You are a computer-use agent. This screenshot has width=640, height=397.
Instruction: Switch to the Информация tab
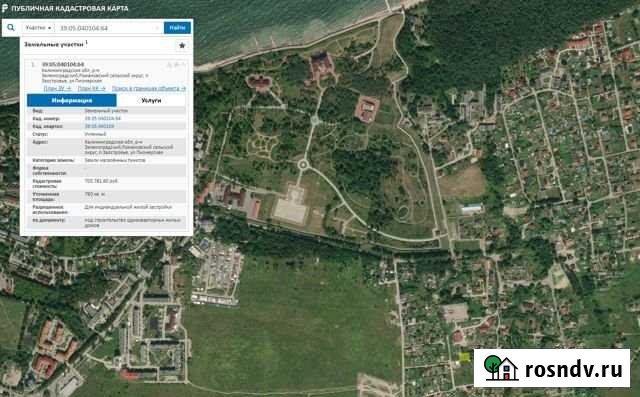[72, 100]
